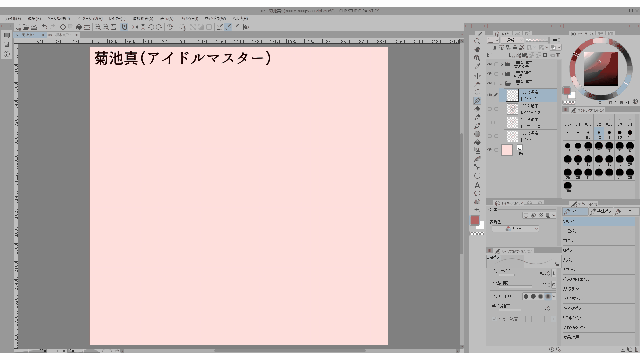Click the last icon in command bar

pos(245,27)
